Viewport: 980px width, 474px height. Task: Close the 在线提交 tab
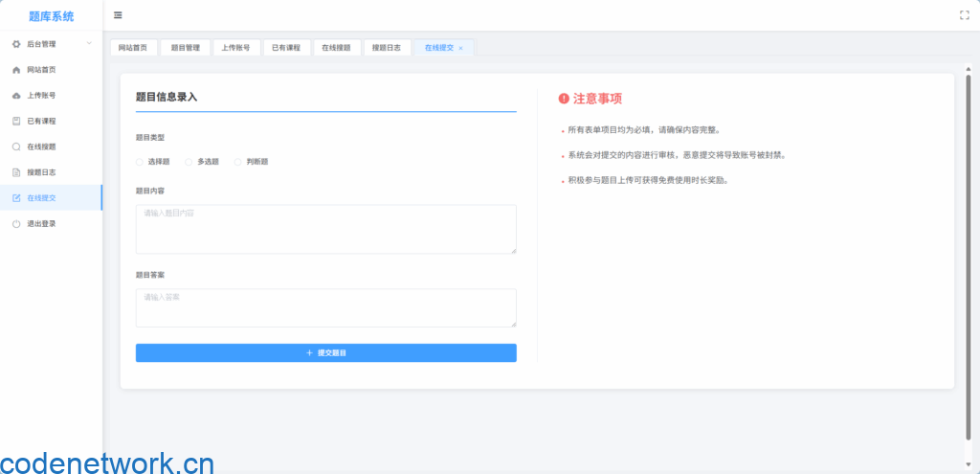click(460, 48)
